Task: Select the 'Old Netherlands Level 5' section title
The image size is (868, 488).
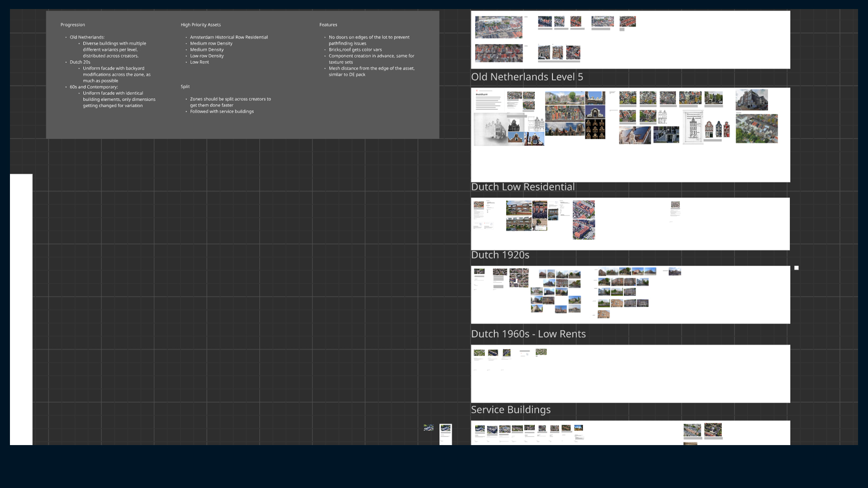Action: [527, 77]
